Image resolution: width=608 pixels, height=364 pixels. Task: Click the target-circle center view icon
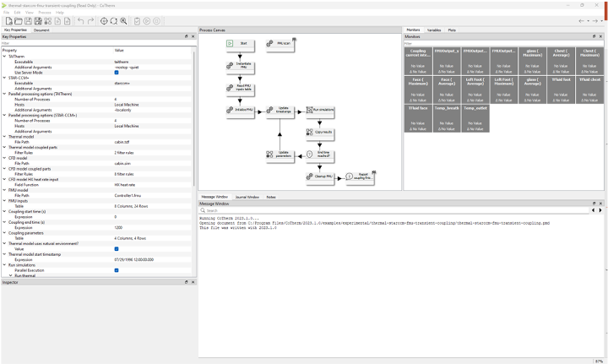pos(104,21)
